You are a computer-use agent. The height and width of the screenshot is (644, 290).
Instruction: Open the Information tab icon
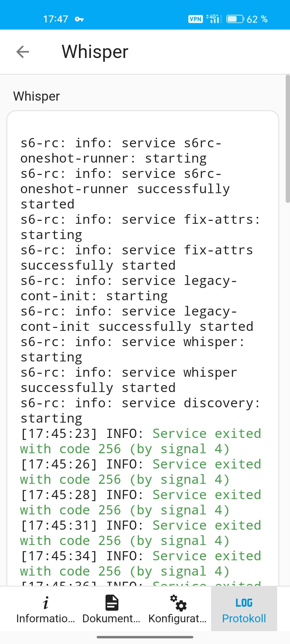(46, 603)
